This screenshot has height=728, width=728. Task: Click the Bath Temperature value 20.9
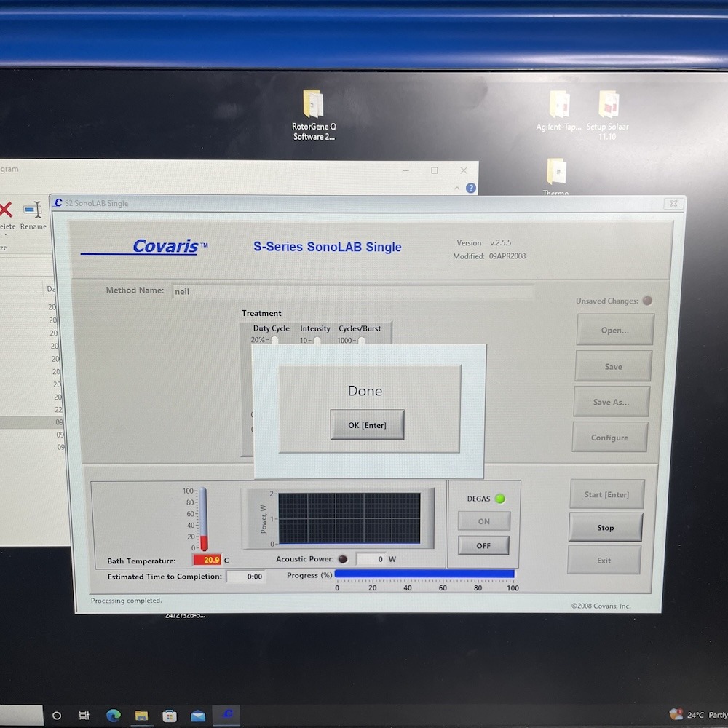(207, 559)
